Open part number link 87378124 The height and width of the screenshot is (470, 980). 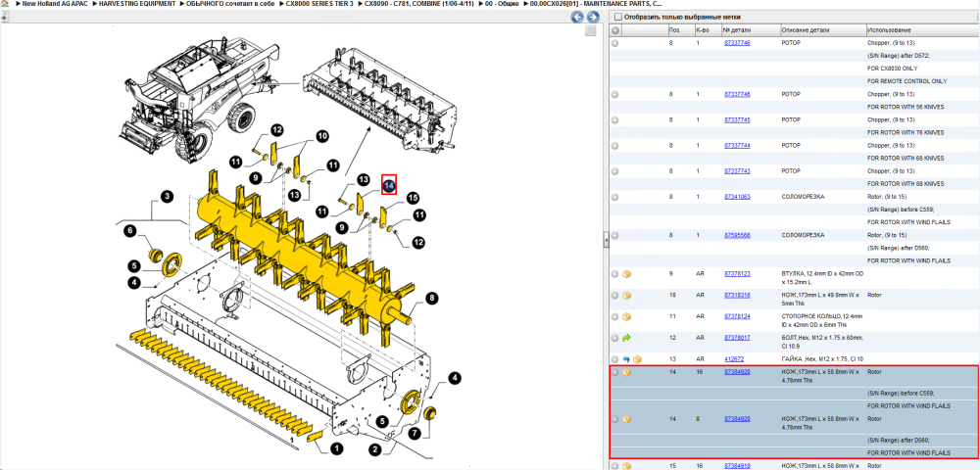[737, 316]
